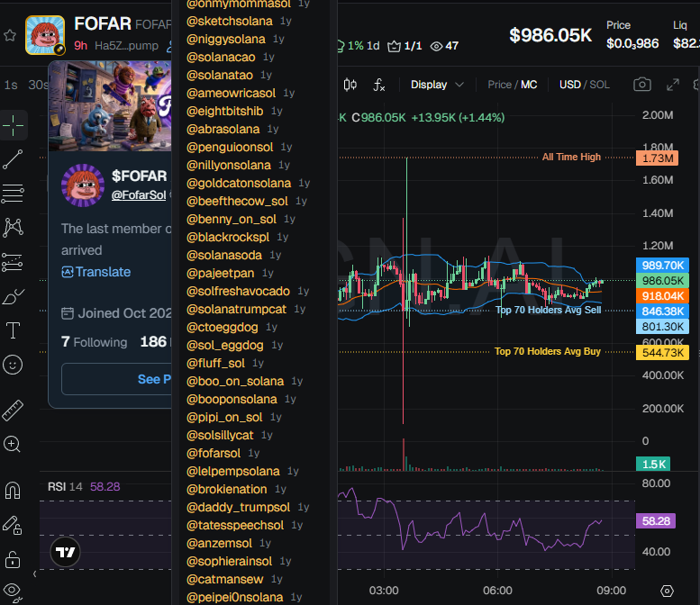Select the ruler measure tool
Image resolution: width=700 pixels, height=605 pixels.
pos(13,411)
